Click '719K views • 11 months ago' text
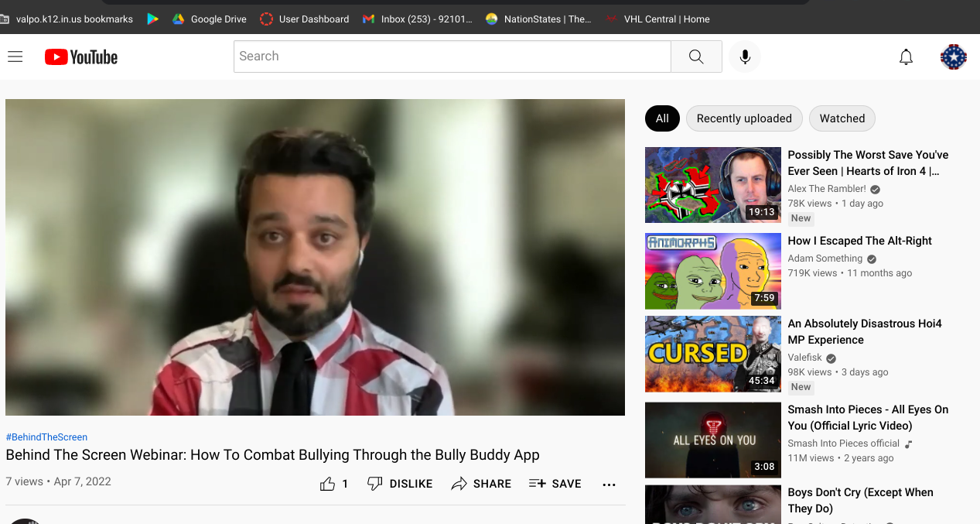The height and width of the screenshot is (524, 980). (850, 273)
